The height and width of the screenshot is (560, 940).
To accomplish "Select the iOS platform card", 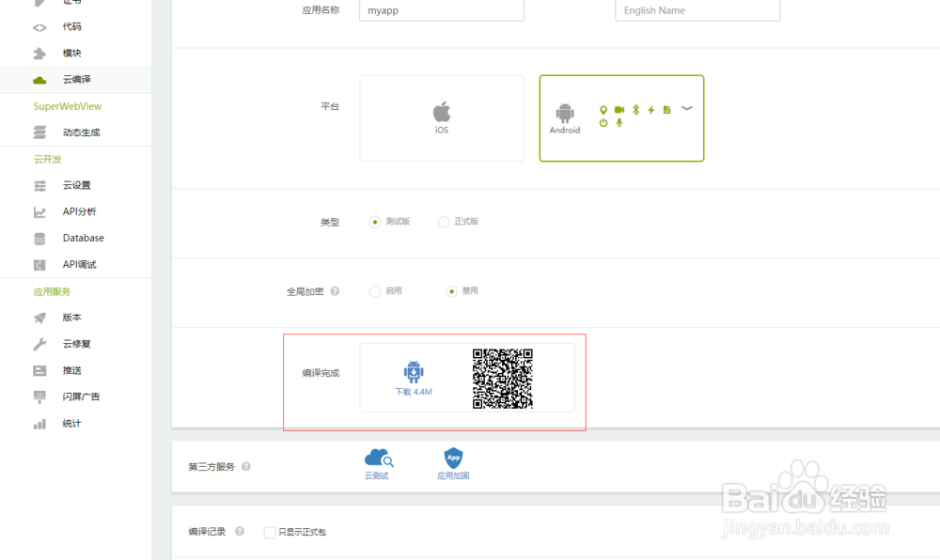I will [441, 117].
